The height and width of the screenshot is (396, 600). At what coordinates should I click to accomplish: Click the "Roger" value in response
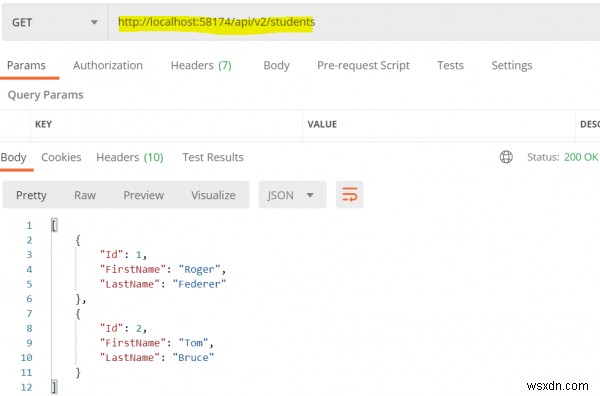(x=199, y=270)
